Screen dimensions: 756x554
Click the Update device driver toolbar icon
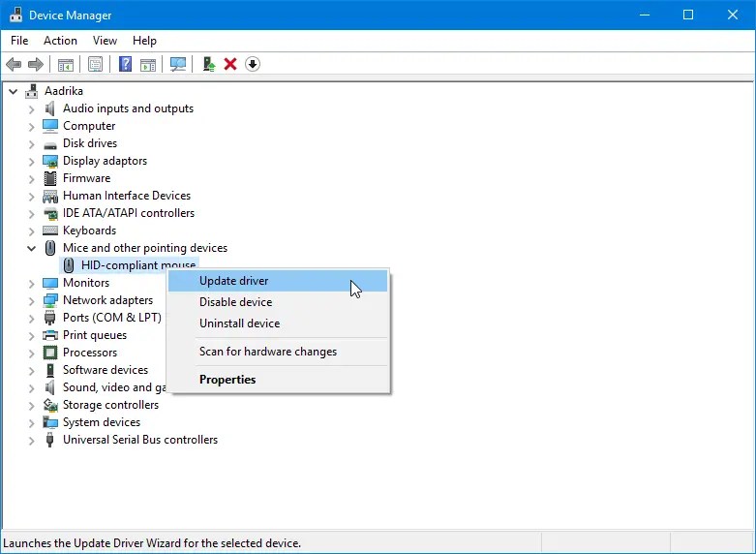[208, 64]
